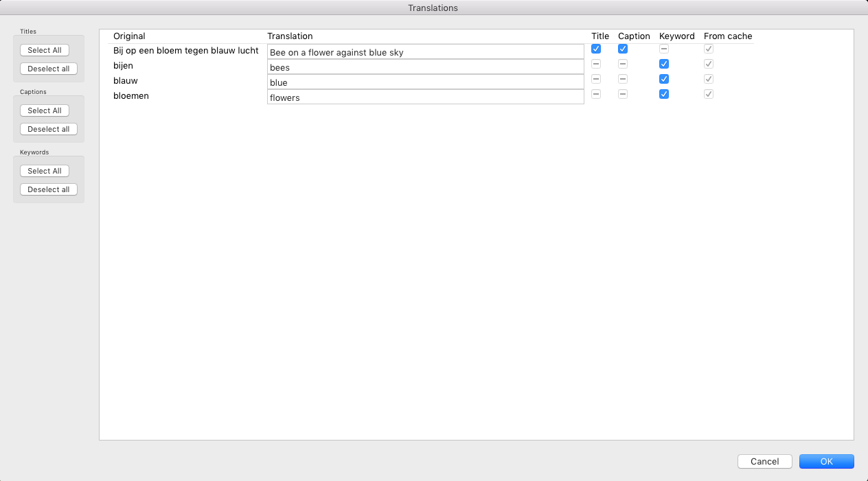Choose Select All under Keywords
The image size is (868, 481).
tap(45, 171)
